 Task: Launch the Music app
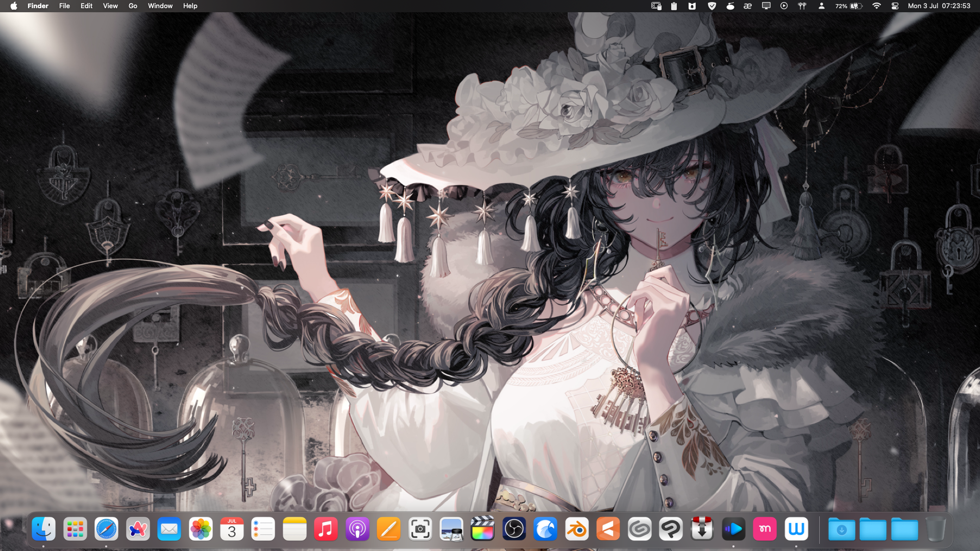326,530
